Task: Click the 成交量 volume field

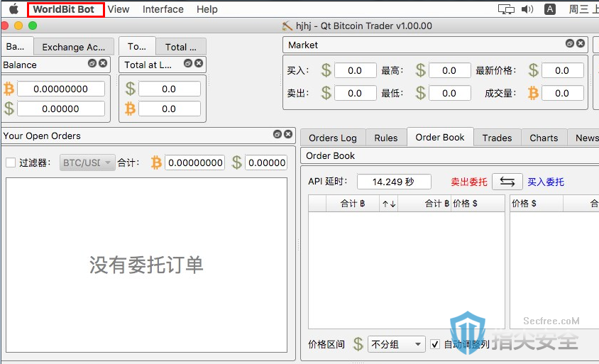Action: pos(562,93)
